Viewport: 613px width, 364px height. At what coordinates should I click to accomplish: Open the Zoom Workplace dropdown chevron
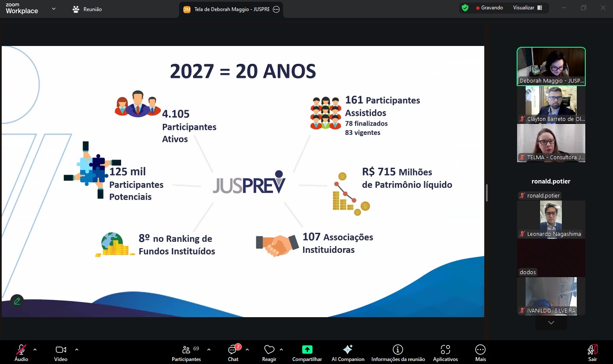coord(54,9)
